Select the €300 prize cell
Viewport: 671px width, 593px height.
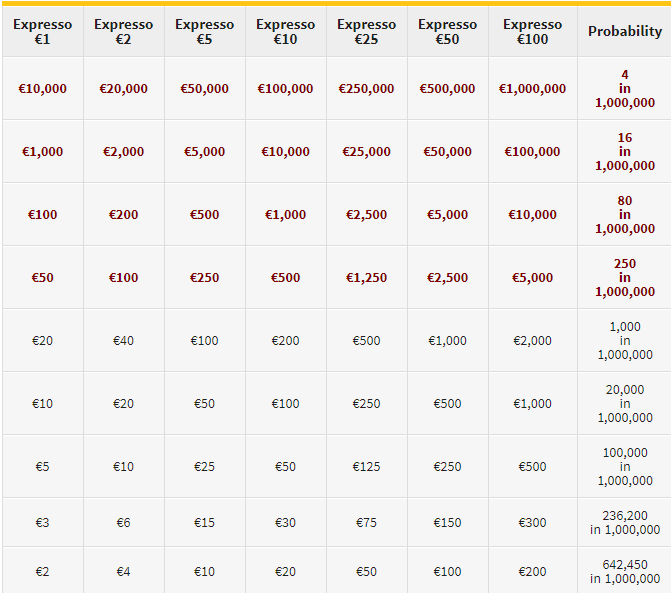[532, 523]
